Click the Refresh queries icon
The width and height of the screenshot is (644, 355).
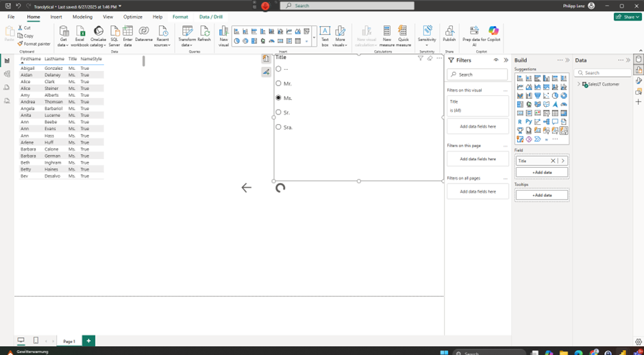pos(204,32)
